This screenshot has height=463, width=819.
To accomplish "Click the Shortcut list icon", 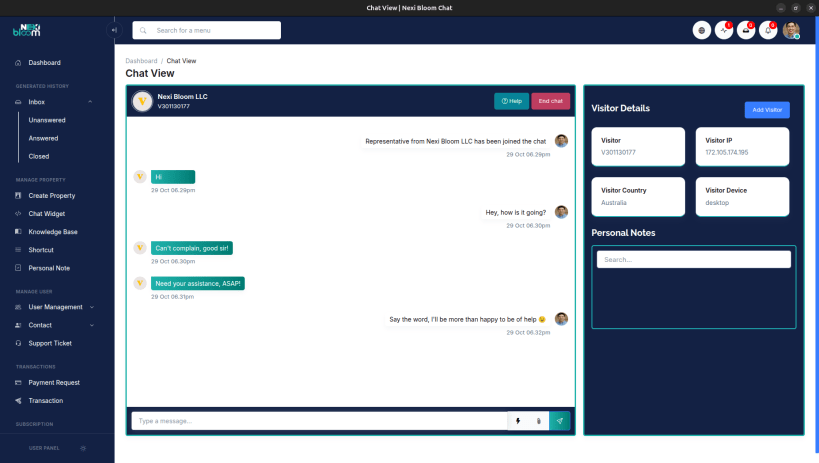I will coord(18,250).
